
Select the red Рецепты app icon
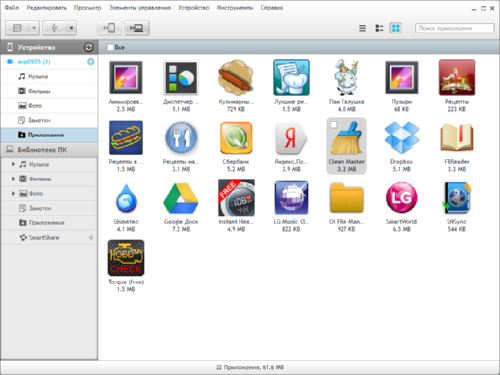pos(457,77)
